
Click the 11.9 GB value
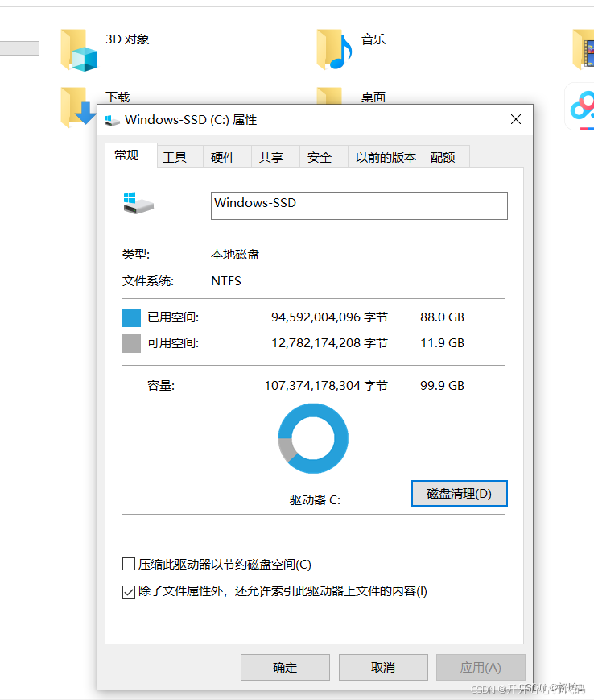443,343
